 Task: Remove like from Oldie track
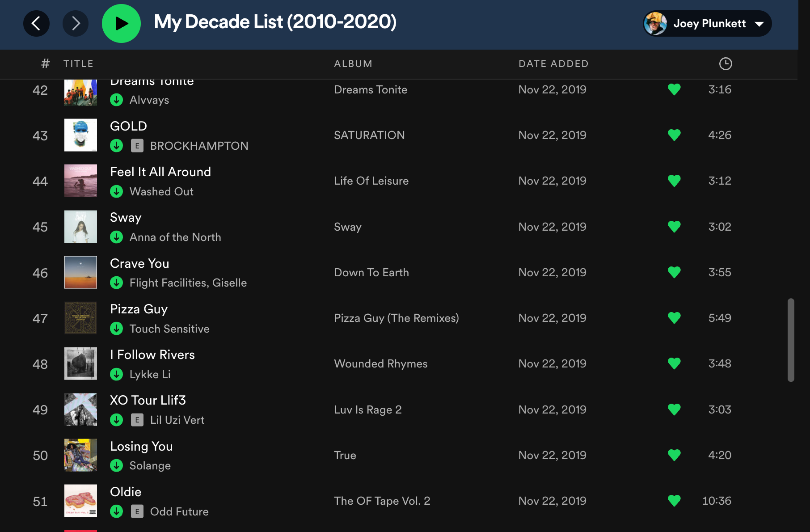pyautogui.click(x=674, y=501)
